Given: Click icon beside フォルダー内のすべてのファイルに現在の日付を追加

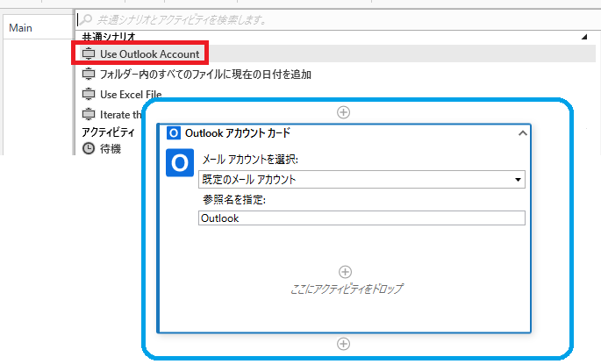Looking at the screenshot, I should click(89, 74).
